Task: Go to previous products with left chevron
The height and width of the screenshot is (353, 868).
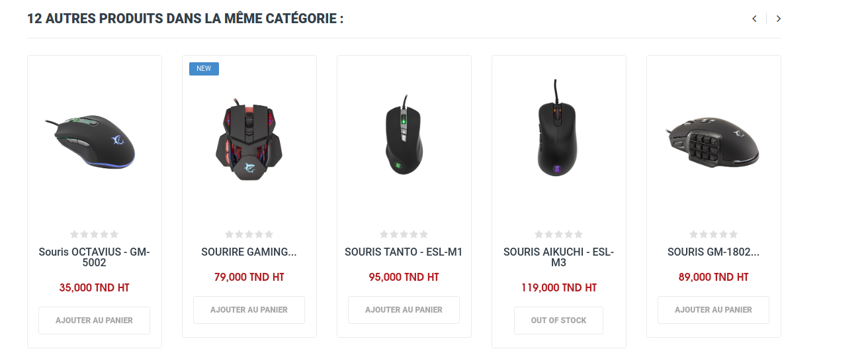Action: (754, 19)
